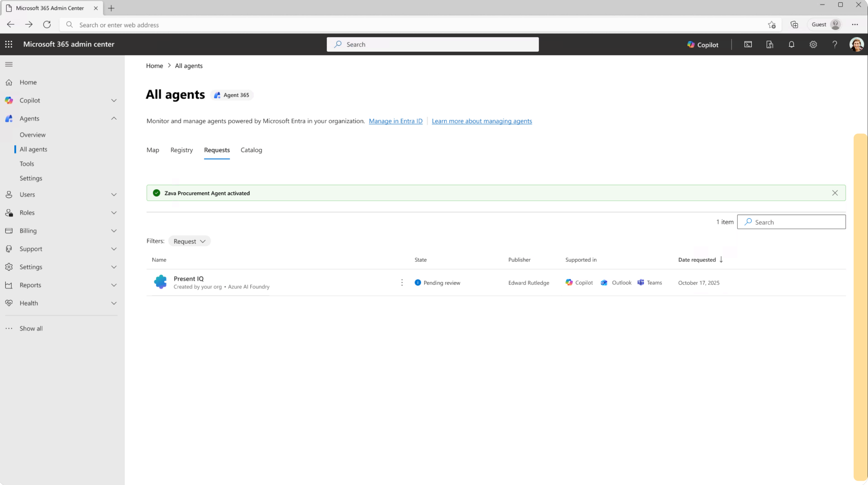Go back in the browser
The image size is (868, 485).
(11, 25)
